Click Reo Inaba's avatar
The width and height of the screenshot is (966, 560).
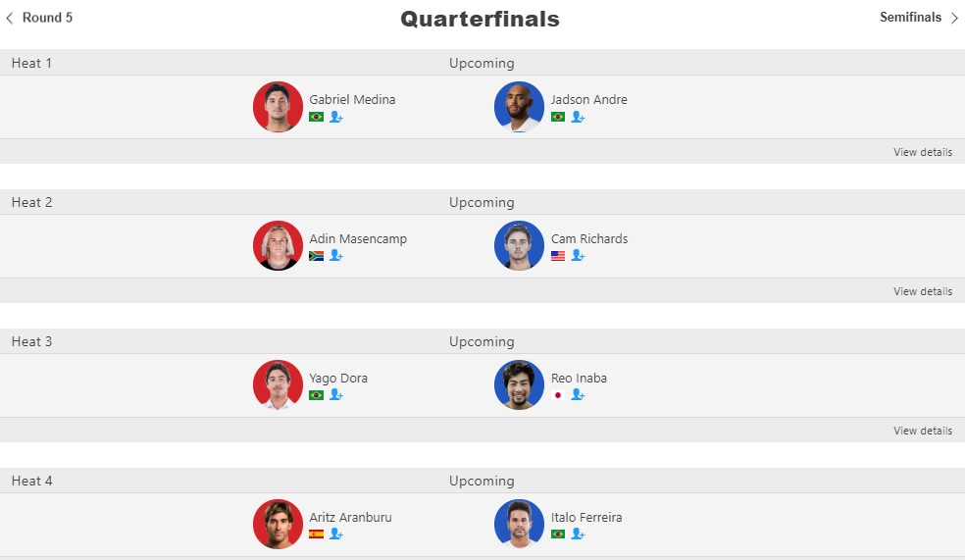[520, 385]
